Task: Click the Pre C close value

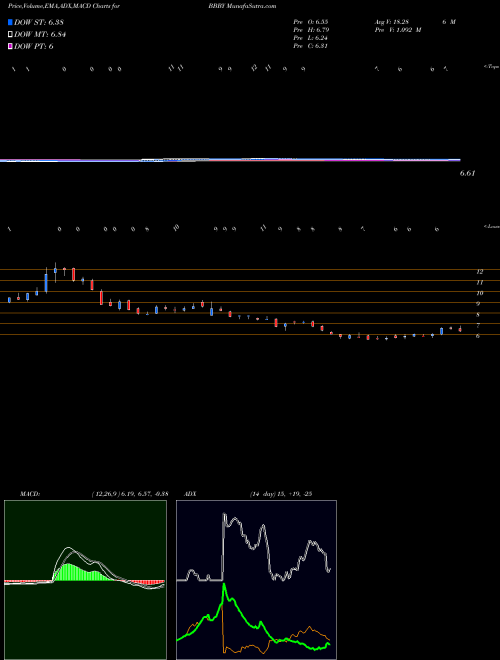Action: [x=311, y=46]
